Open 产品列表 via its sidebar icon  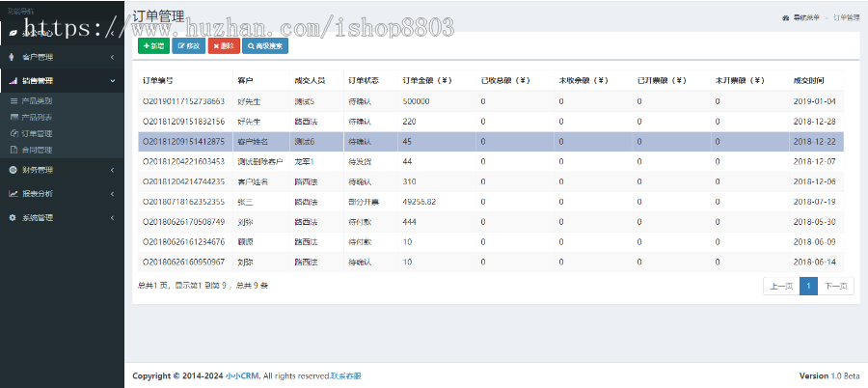(x=14, y=118)
